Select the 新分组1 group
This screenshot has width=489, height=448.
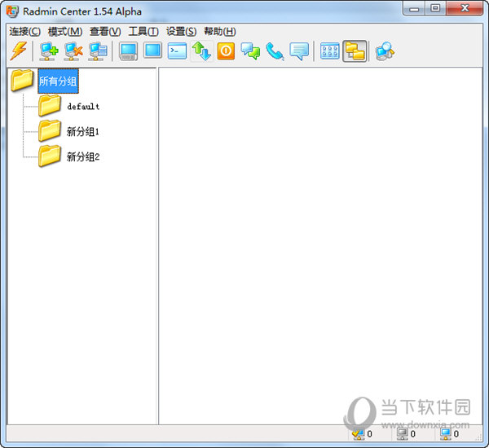pos(83,132)
